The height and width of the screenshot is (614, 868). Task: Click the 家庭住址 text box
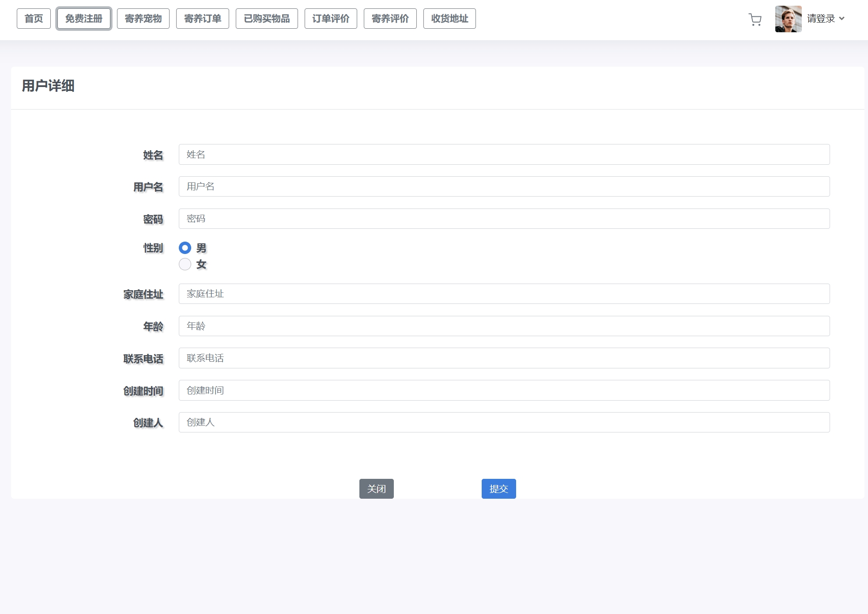click(504, 294)
